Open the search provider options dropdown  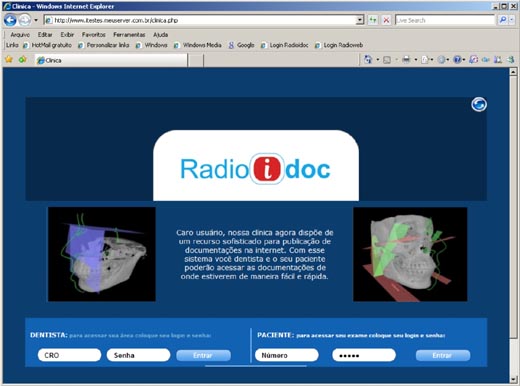tap(512, 20)
